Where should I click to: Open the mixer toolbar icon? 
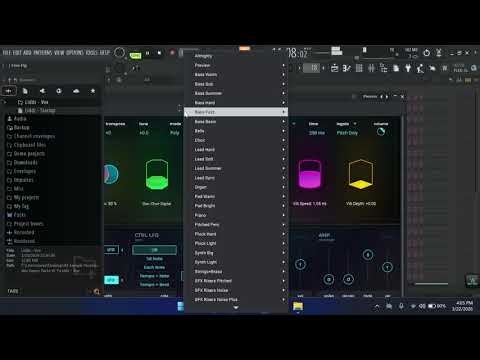tap(371, 68)
